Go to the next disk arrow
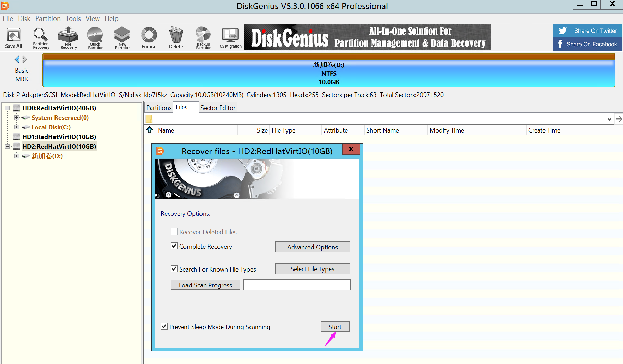Viewport: 623px width, 364px height. [x=25, y=59]
